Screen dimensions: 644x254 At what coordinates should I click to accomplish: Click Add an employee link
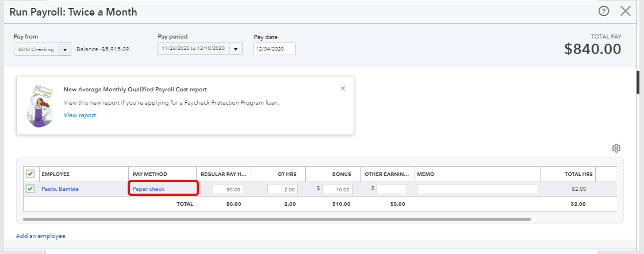pos(41,236)
